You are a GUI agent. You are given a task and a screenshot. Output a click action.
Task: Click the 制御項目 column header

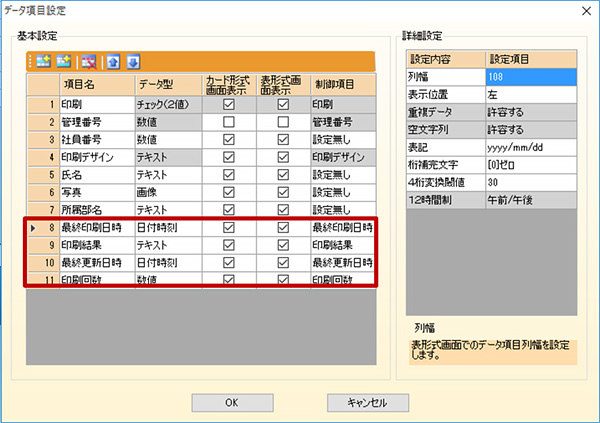pyautogui.click(x=342, y=86)
